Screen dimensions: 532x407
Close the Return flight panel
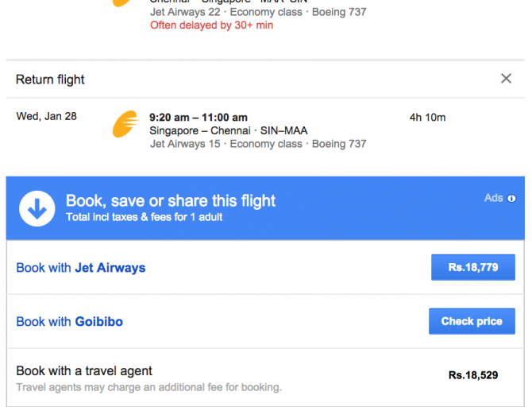(x=506, y=79)
